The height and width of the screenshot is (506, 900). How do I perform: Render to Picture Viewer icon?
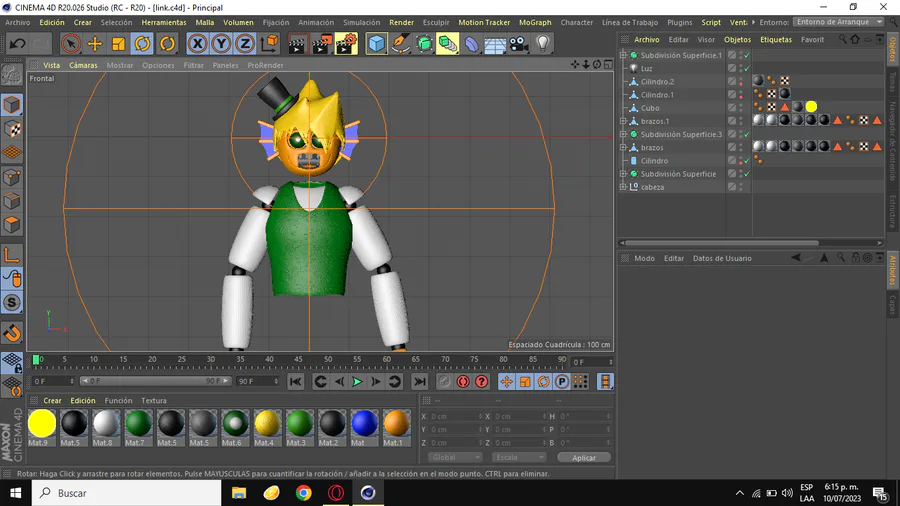[x=321, y=44]
